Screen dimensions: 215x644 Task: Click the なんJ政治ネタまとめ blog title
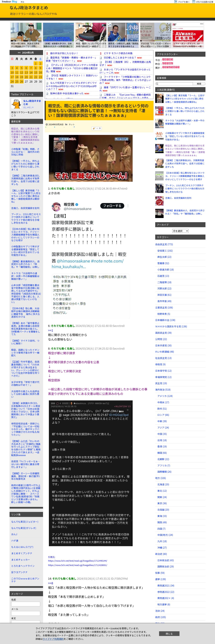coord(29,8)
